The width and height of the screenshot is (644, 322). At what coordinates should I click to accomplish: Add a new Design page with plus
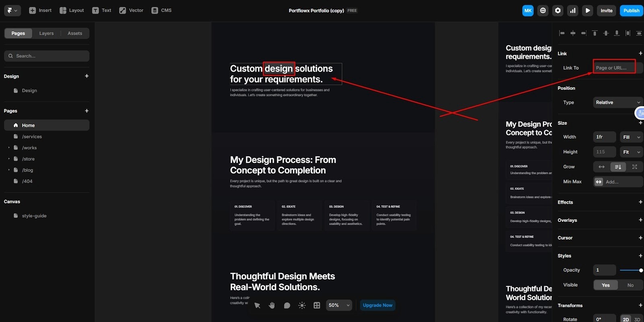coord(87,76)
